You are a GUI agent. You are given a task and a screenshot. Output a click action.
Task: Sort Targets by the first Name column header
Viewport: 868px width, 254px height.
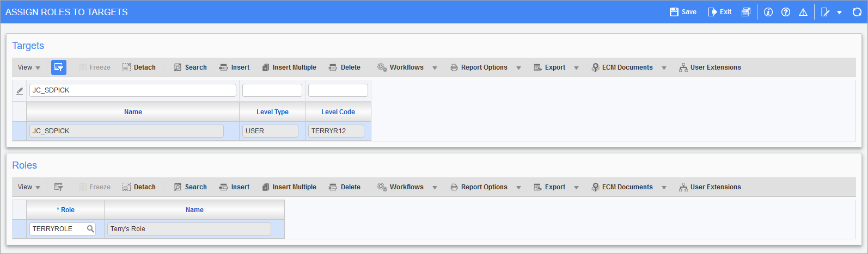click(133, 112)
